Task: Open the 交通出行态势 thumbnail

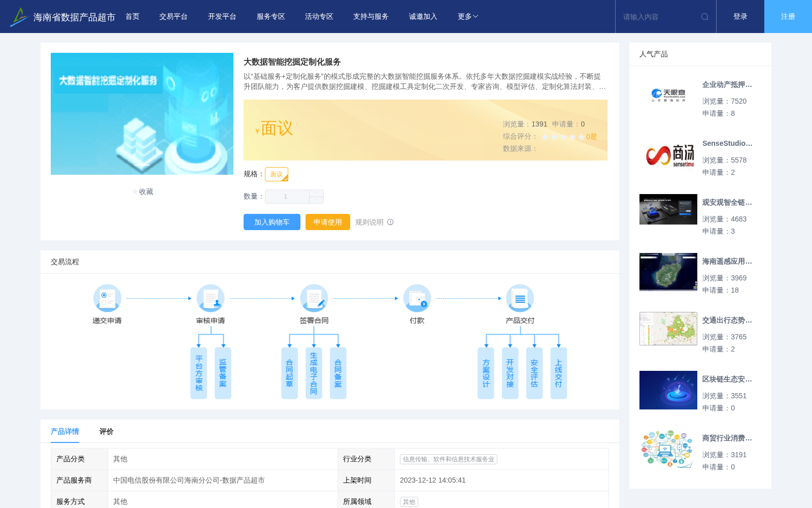Action: point(668,329)
